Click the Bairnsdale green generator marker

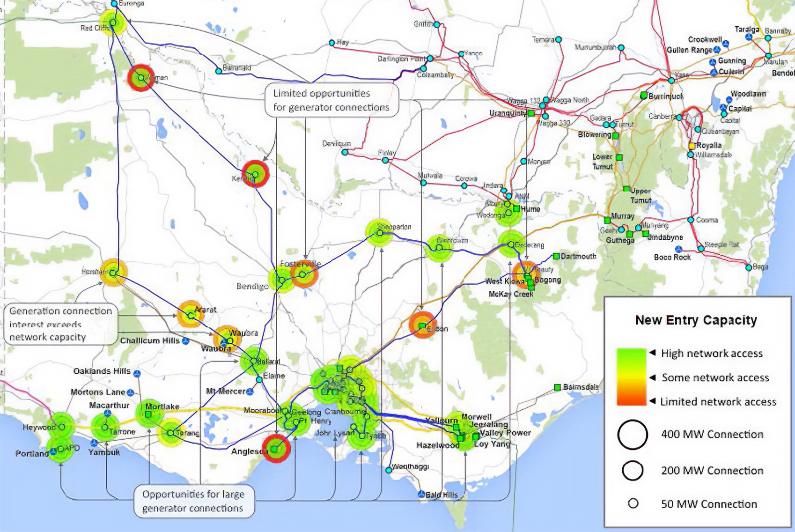tap(557, 387)
